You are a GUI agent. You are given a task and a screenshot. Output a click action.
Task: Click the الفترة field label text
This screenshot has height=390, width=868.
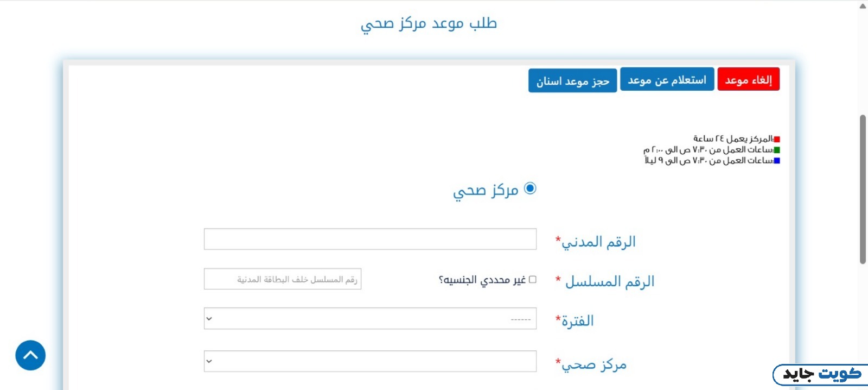(577, 321)
